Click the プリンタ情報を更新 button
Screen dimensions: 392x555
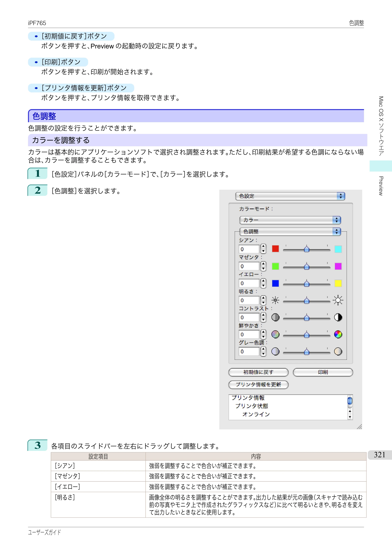[x=258, y=385]
